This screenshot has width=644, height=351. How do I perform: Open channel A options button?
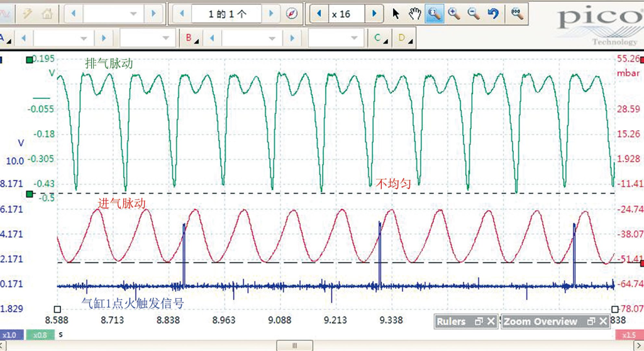5,38
